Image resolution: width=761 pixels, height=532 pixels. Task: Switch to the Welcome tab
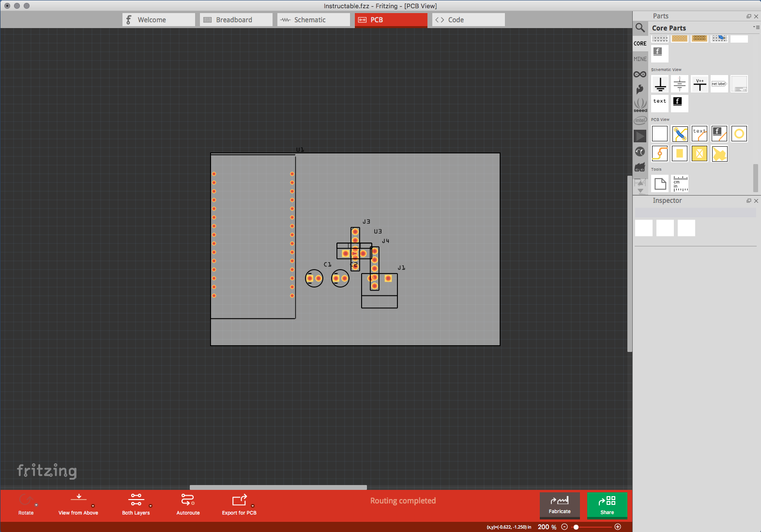159,20
